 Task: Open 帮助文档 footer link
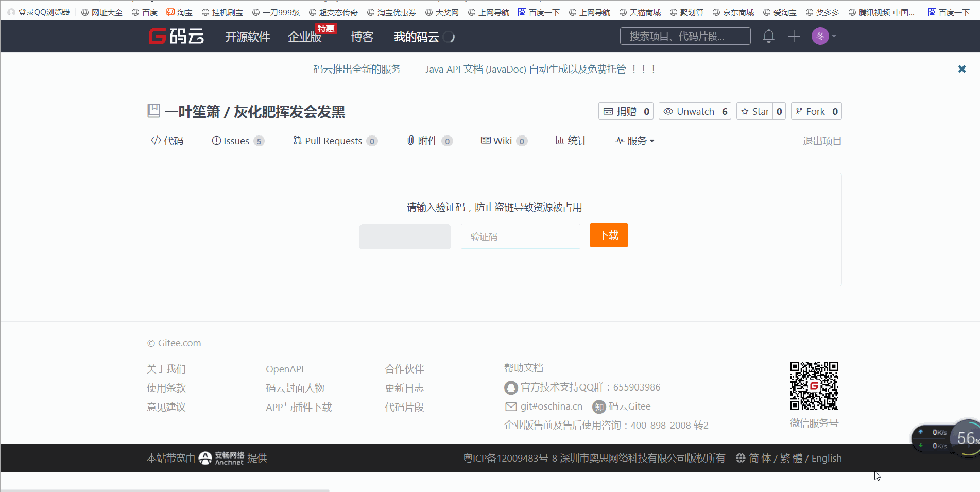tap(524, 368)
